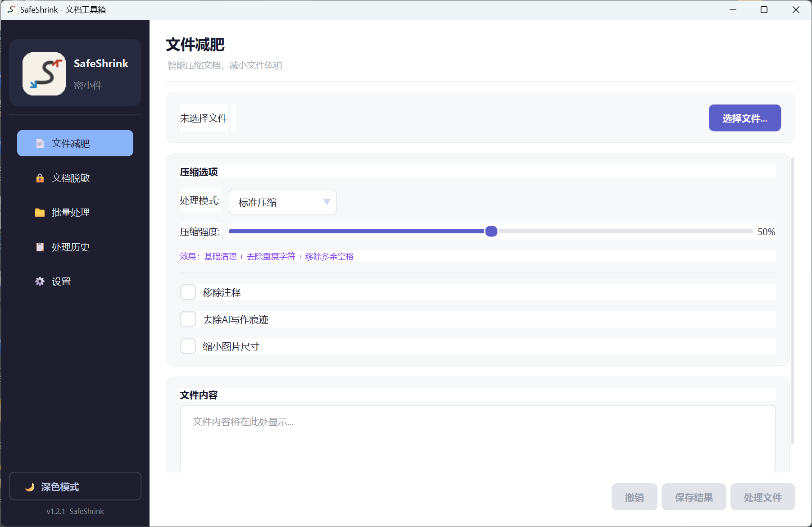Image resolution: width=812 pixels, height=527 pixels.
Task: Click the 50% compression value
Action: click(766, 232)
